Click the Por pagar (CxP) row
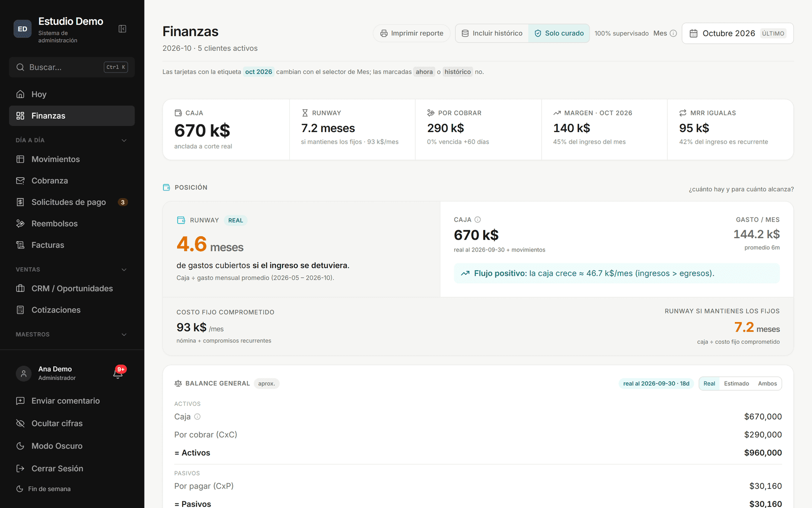 point(478,486)
